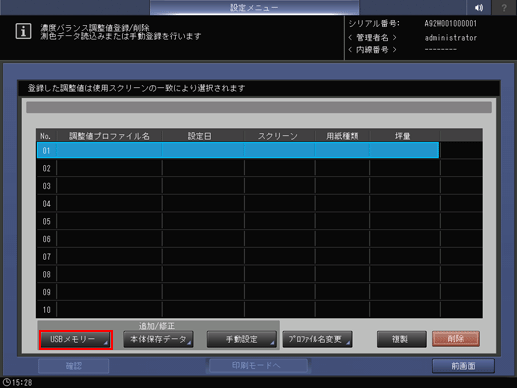Click the gray message bar above table
This screenshot has height=388, width=517.
pyautogui.click(x=259, y=108)
